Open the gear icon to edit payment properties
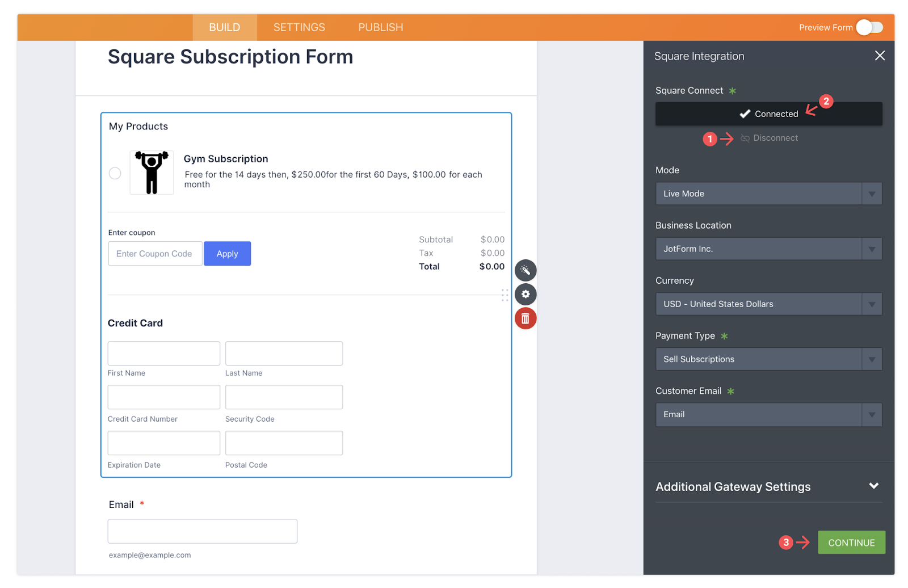Viewport: 908px width, 588px height. (525, 294)
